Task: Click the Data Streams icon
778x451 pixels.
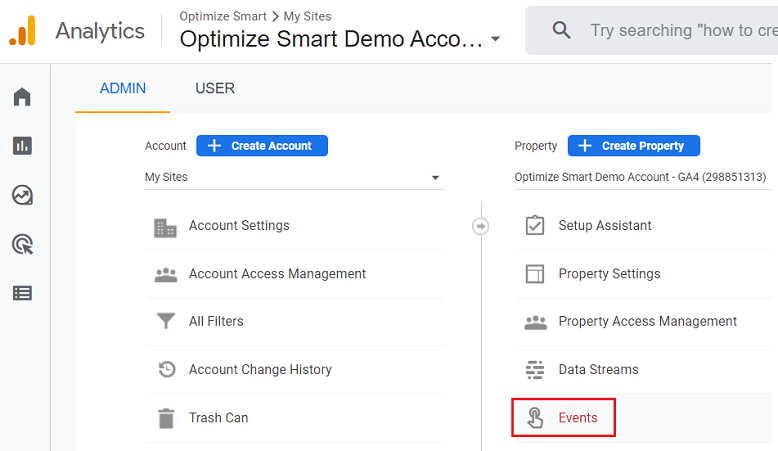Action: click(x=535, y=370)
